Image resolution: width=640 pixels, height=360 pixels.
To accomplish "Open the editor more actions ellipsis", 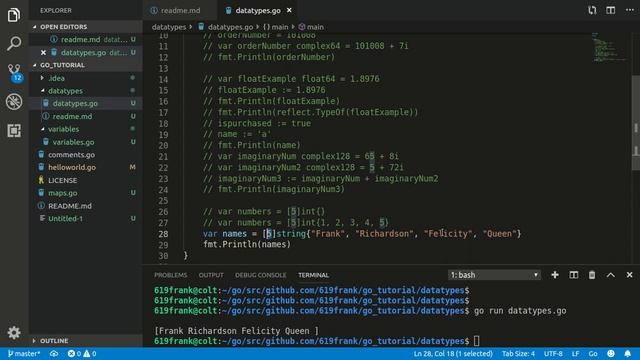I will (x=630, y=10).
